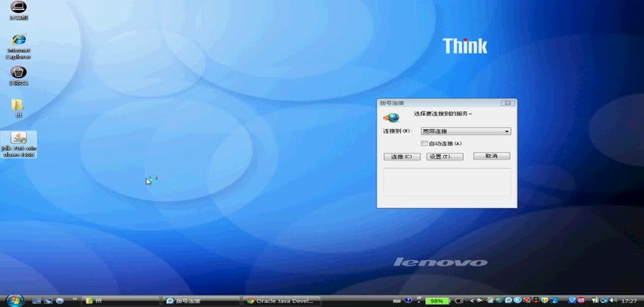
Task: Switch to fff taskbar window
Action: [120, 301]
